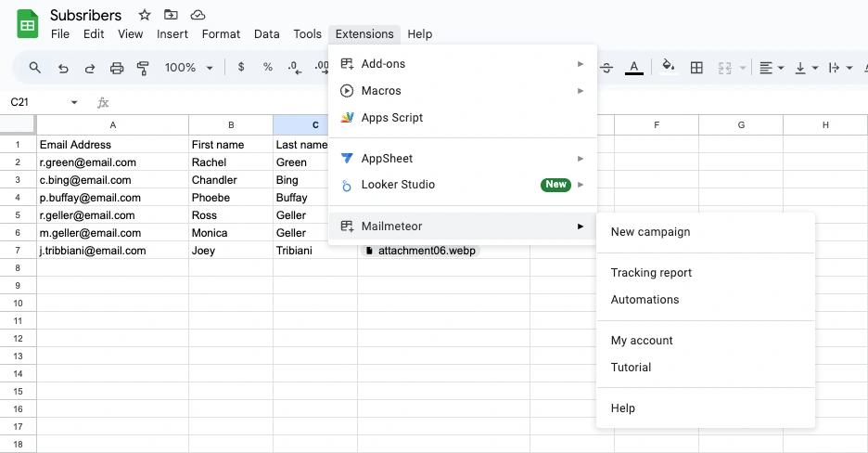
Task: Click the C21 name box field
Action: 36,102
